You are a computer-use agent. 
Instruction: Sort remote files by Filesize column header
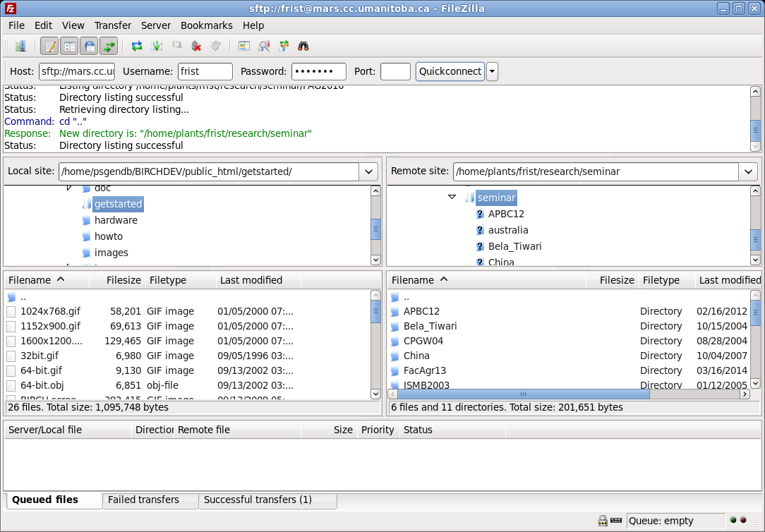616,280
